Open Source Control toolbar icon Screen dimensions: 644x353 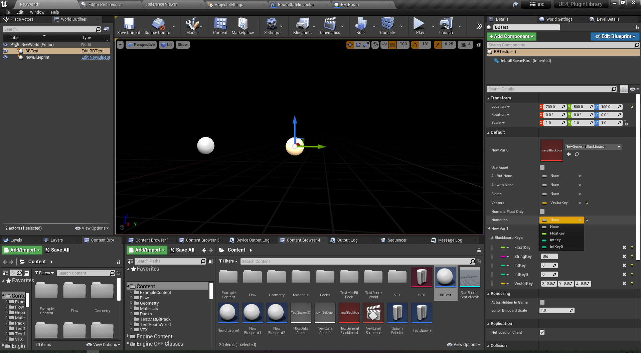point(158,26)
